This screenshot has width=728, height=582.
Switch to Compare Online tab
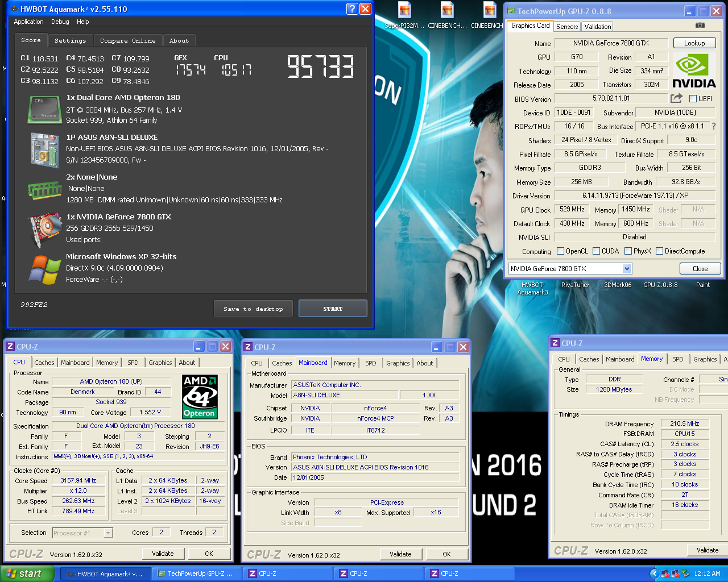[x=128, y=40]
